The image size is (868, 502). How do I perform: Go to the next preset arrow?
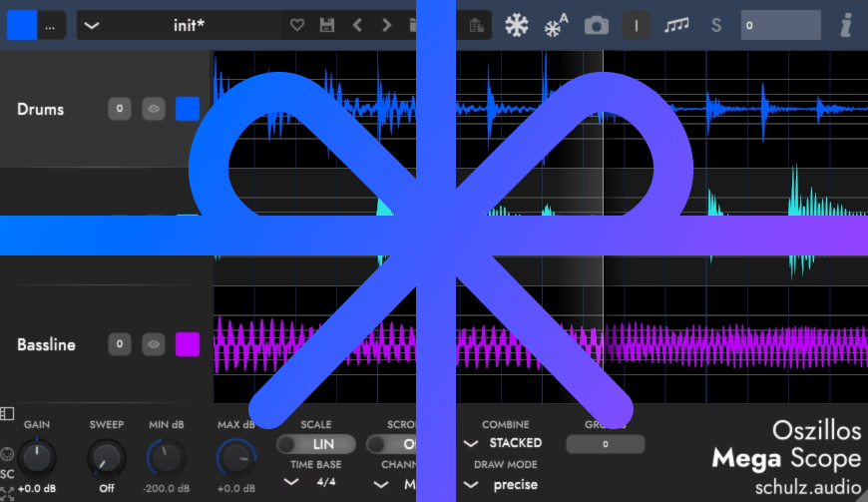point(385,25)
